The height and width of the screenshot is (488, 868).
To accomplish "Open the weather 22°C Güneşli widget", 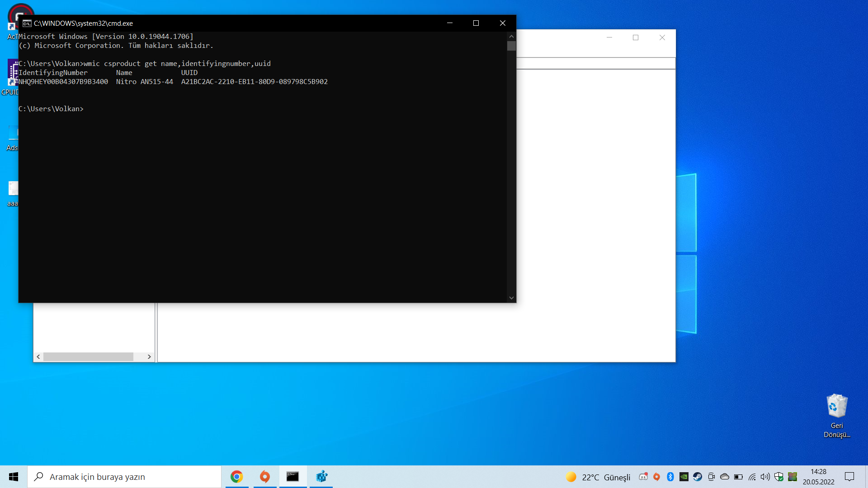I will [598, 477].
